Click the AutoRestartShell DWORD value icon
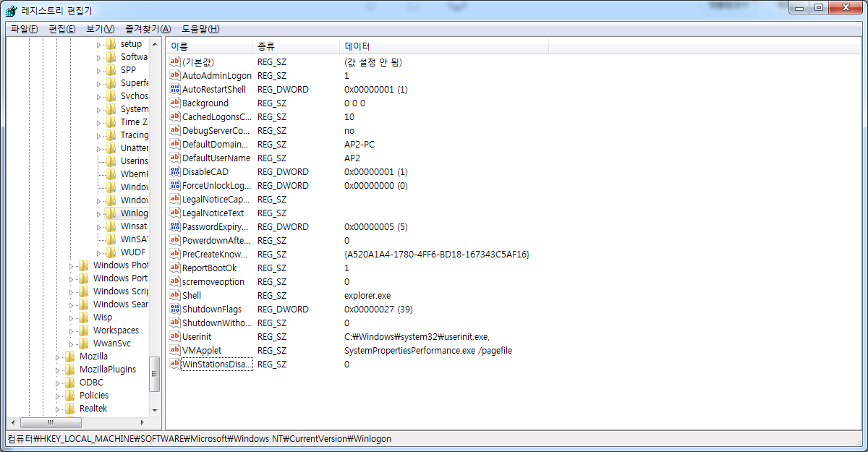This screenshot has width=868, height=452. click(174, 89)
